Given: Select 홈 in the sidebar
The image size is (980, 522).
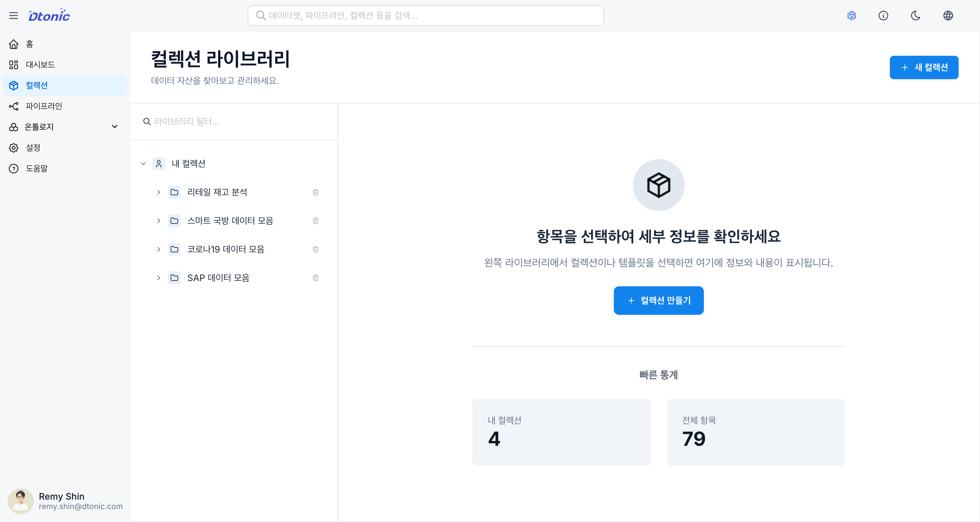Looking at the screenshot, I should coord(30,44).
